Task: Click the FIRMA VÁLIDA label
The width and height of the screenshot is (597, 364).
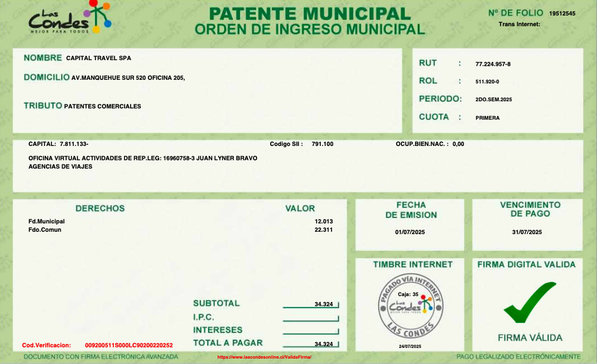Action: [x=530, y=338]
